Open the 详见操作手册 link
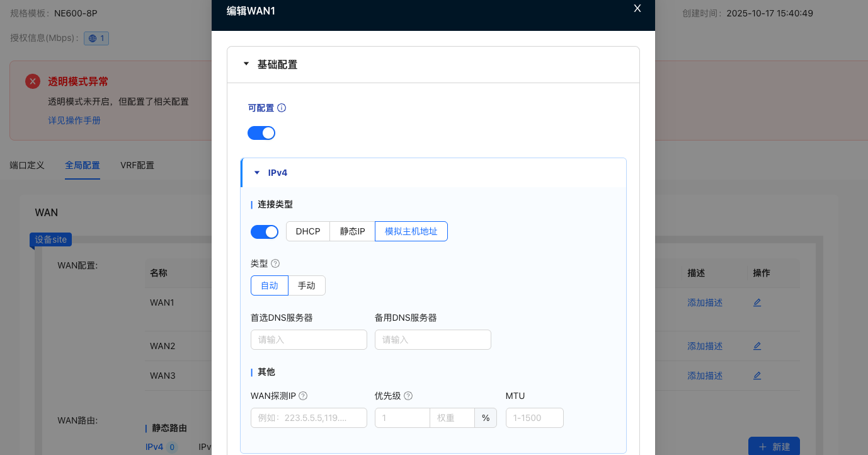The image size is (868, 455). [74, 120]
